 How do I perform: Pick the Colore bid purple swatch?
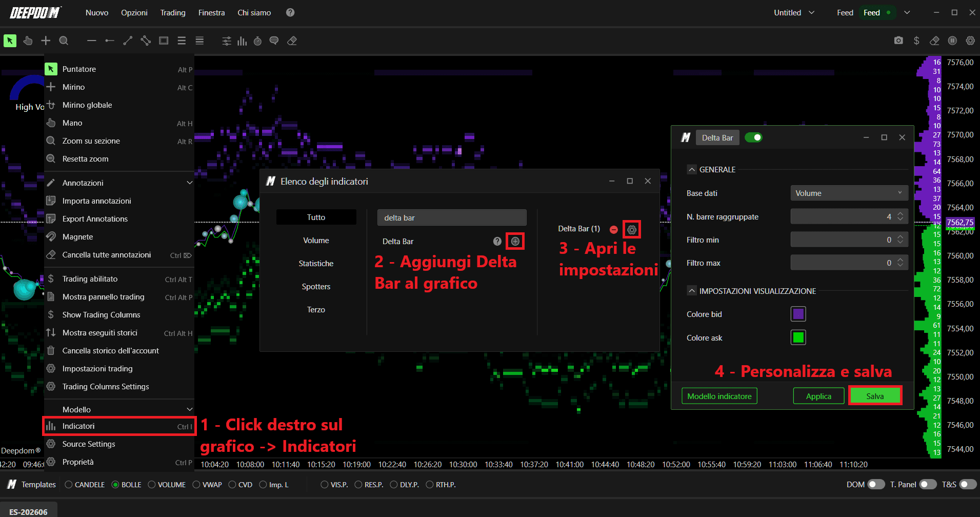(x=798, y=314)
